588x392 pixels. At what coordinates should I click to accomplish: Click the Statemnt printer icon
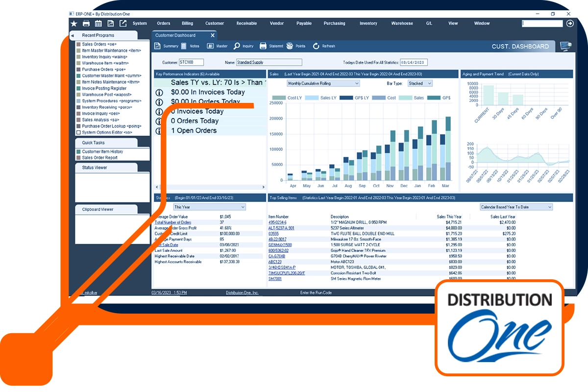[x=263, y=46]
